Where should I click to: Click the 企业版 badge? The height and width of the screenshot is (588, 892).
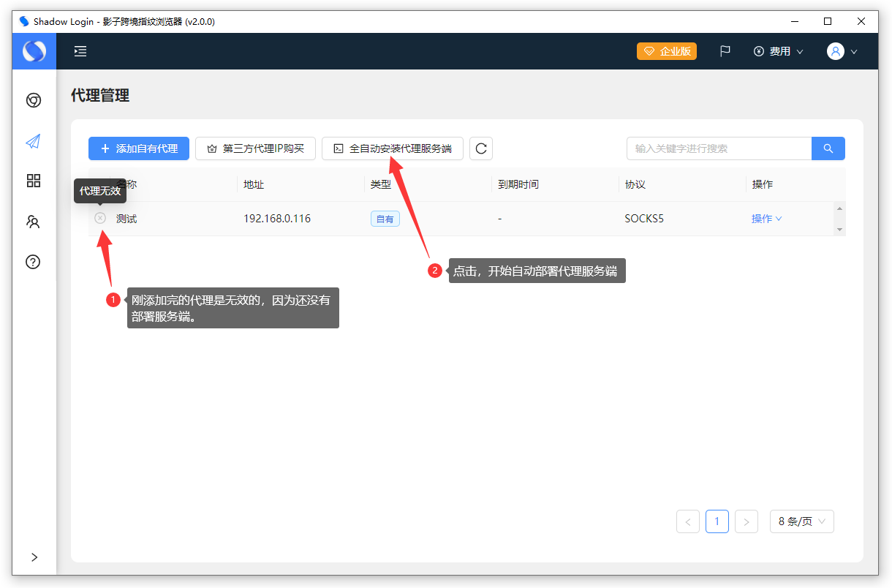coord(666,51)
